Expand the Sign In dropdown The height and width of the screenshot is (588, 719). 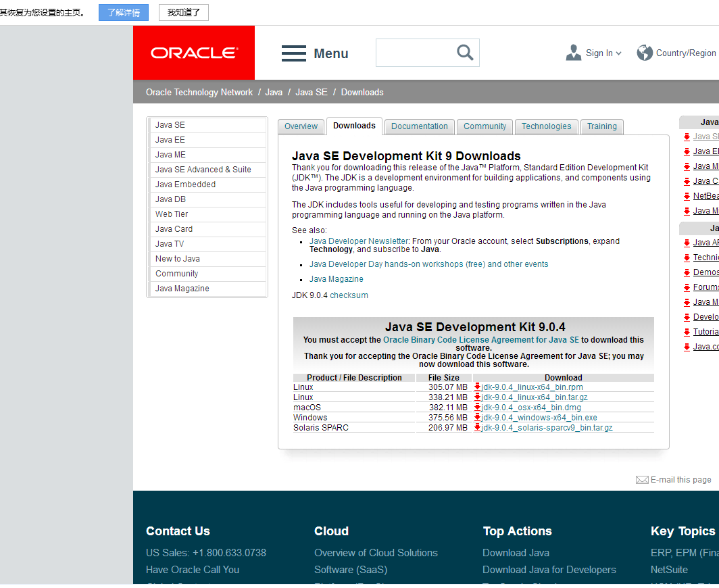pyautogui.click(x=618, y=53)
